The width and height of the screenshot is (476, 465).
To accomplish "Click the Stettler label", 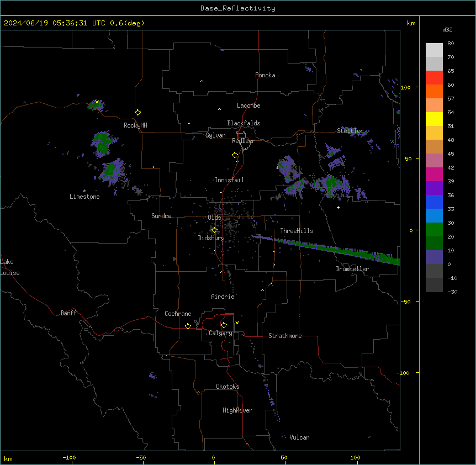I will tap(350, 131).
